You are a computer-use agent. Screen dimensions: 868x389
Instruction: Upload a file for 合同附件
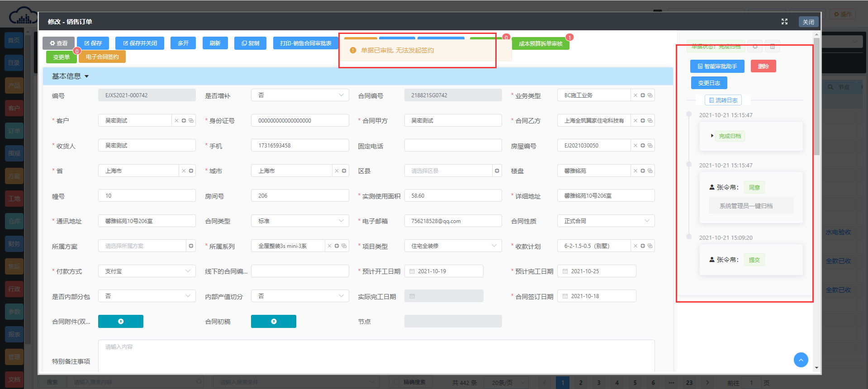121,321
